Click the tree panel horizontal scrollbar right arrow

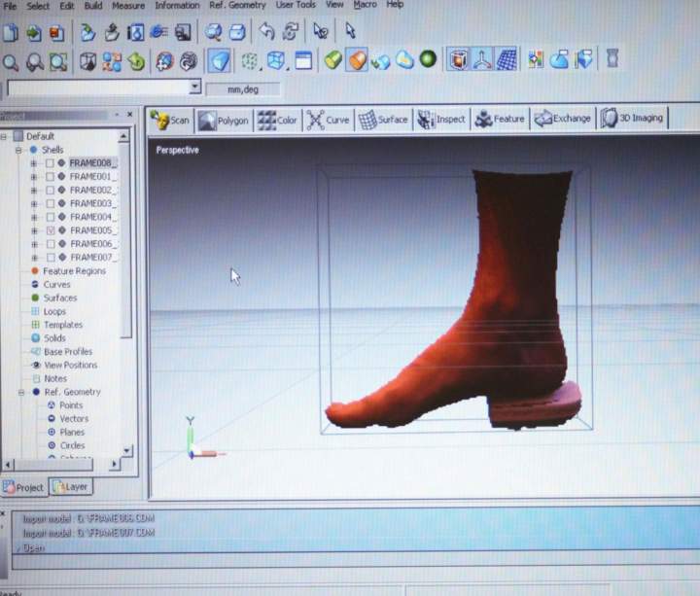[115, 464]
